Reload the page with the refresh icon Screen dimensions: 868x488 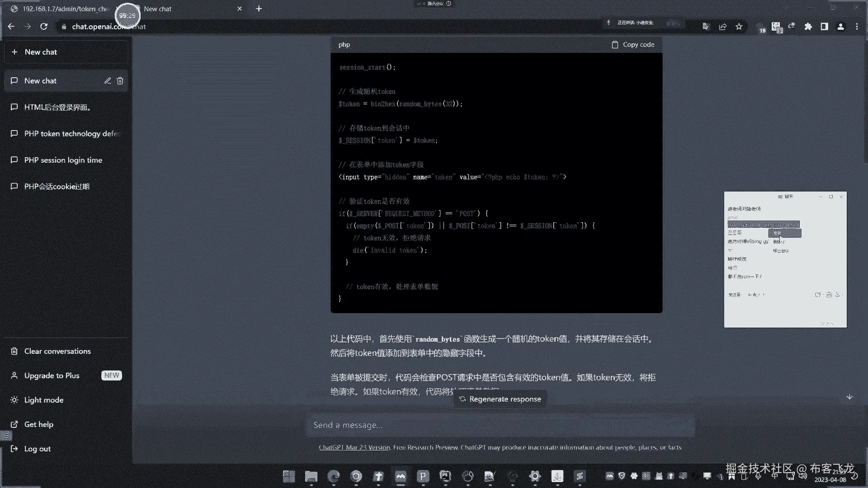click(44, 27)
